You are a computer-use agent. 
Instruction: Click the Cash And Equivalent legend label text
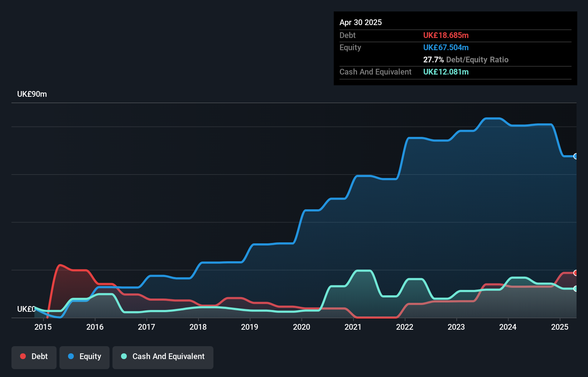coord(169,356)
